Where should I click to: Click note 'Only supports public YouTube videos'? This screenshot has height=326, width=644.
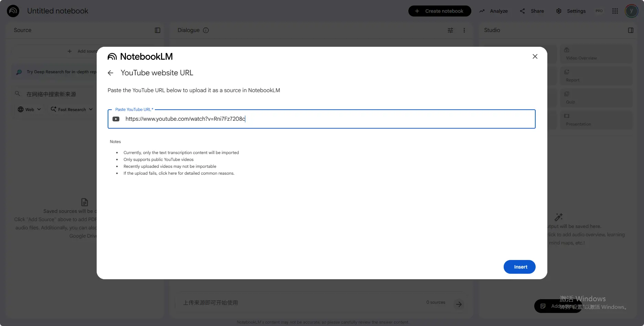click(159, 160)
